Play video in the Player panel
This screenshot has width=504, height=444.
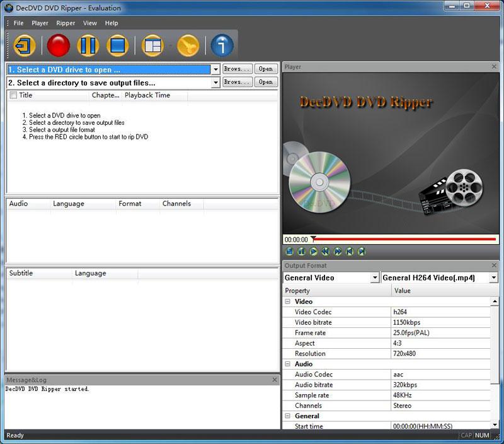314,251
